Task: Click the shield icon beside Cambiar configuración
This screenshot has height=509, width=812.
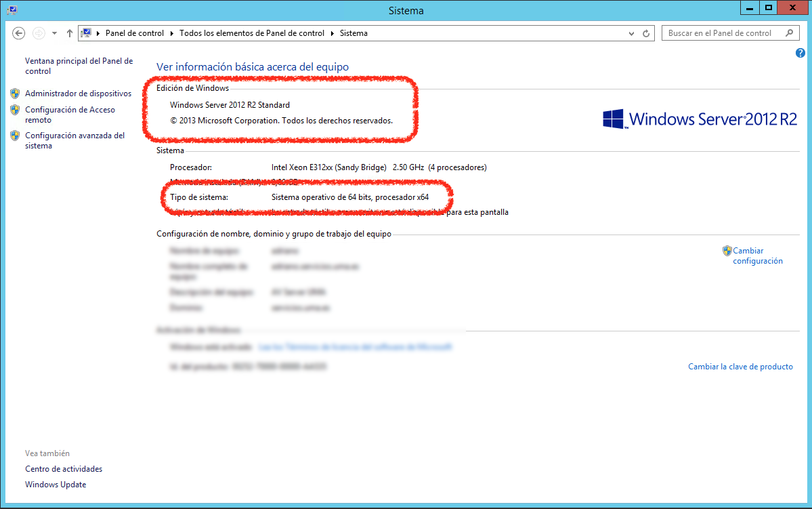Action: coord(727,251)
